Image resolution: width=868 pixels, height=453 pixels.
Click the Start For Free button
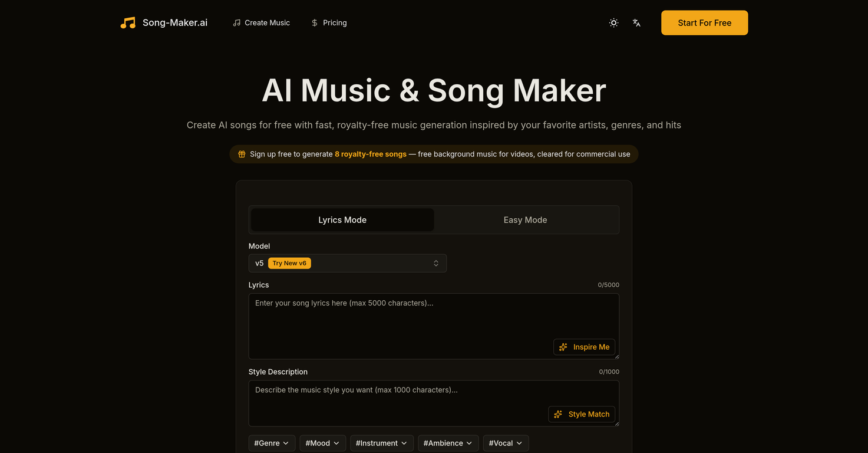pos(704,22)
